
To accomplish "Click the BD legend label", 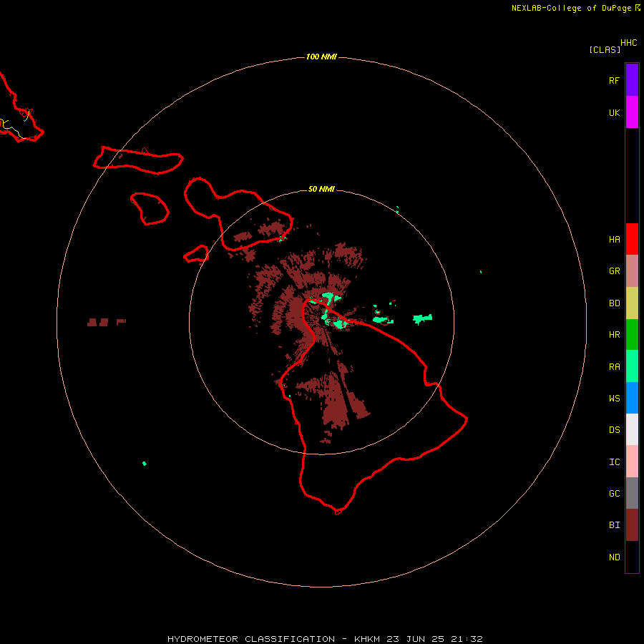I will point(614,303).
